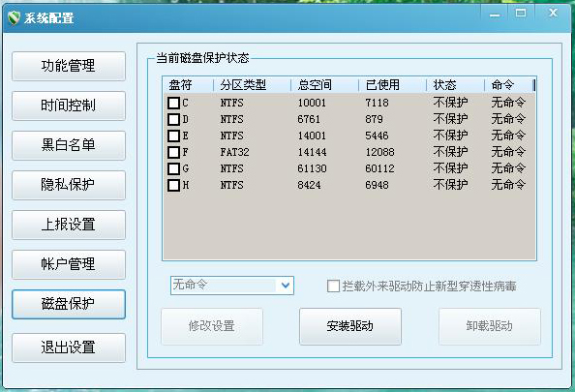Check the box for drive C
The height and width of the screenshot is (392, 575).
pos(173,103)
